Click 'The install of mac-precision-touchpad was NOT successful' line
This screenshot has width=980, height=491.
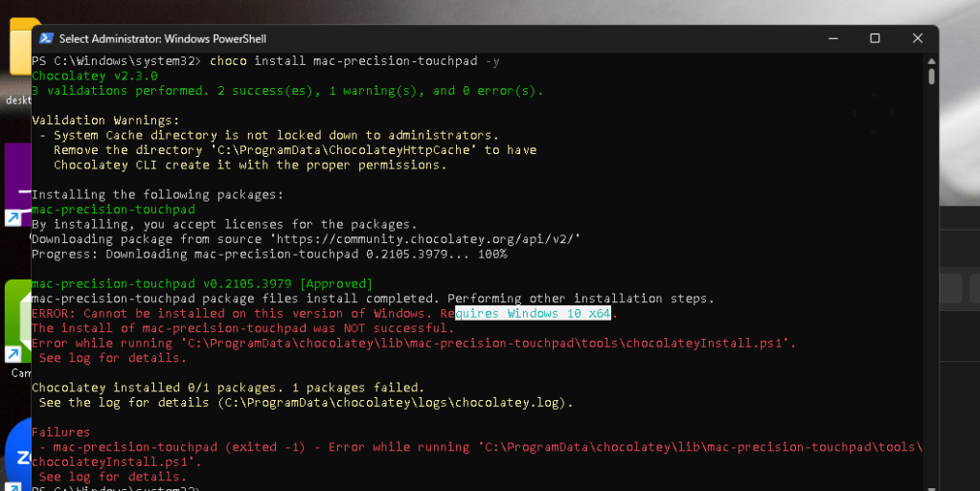coord(243,328)
